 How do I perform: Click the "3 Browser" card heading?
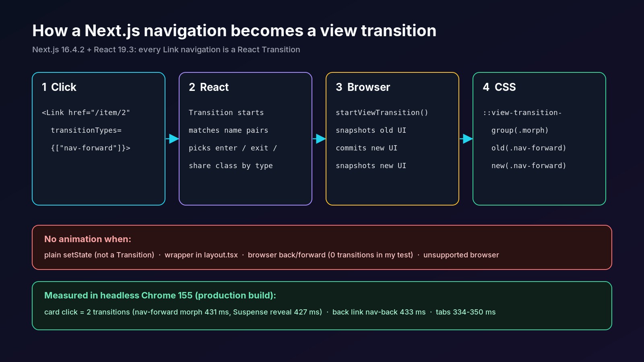tap(363, 87)
